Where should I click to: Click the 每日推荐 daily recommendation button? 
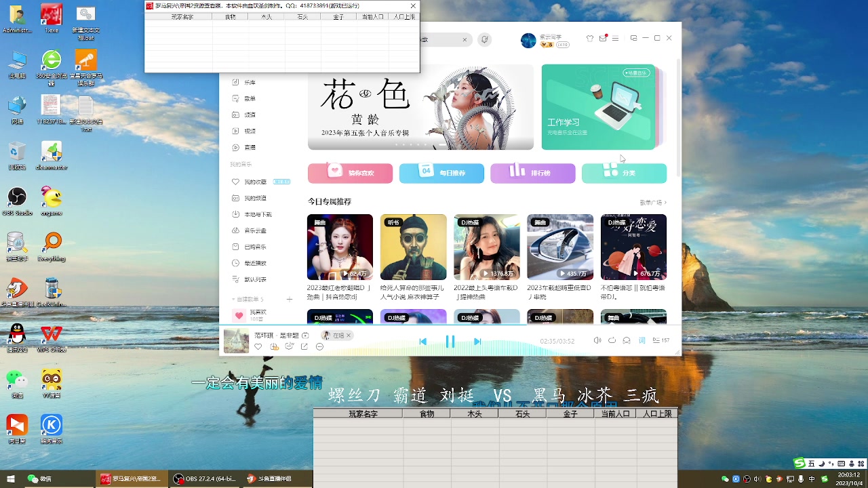441,174
